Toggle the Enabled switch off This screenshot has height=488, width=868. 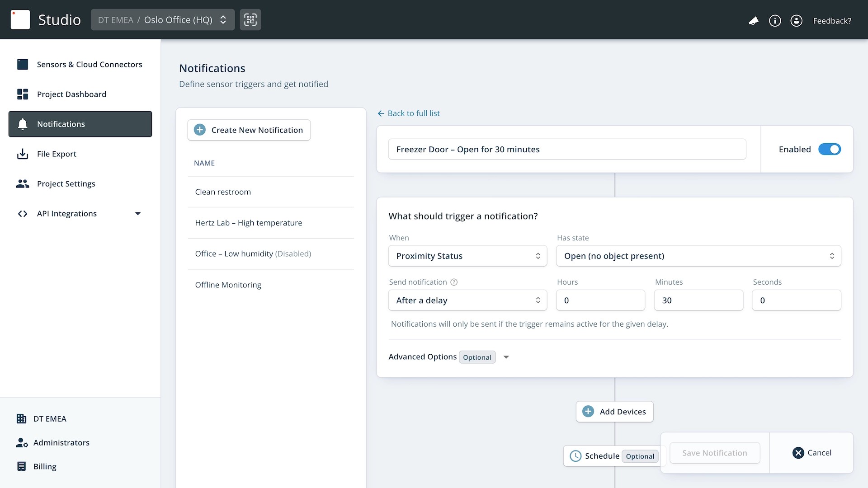[x=829, y=149]
